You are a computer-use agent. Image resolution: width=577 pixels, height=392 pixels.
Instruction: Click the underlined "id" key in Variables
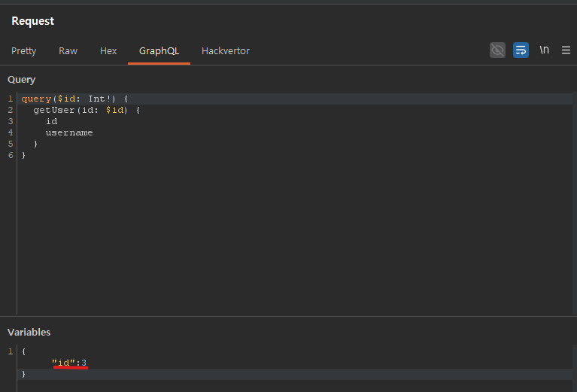point(64,363)
